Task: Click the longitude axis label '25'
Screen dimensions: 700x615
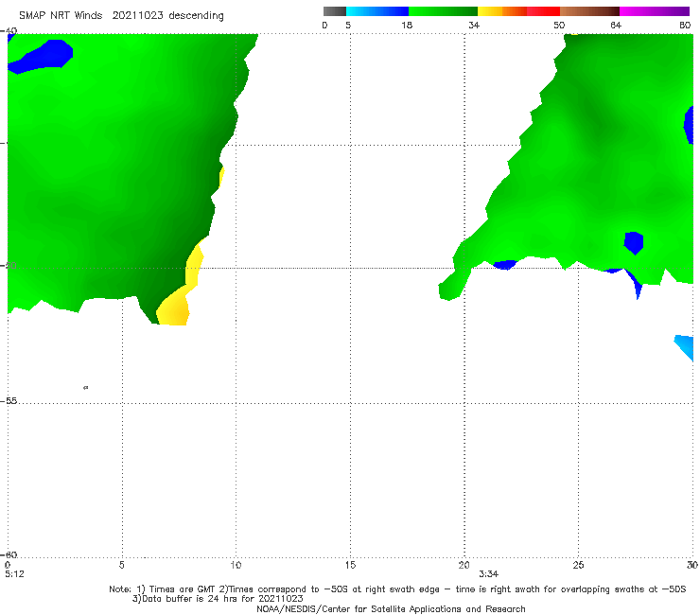Action: (x=578, y=565)
